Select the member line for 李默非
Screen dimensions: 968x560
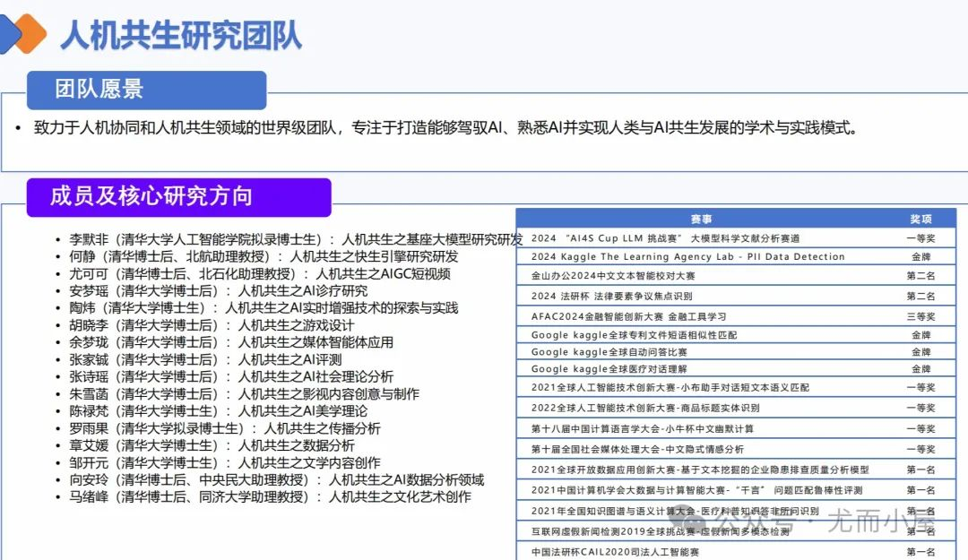296,239
